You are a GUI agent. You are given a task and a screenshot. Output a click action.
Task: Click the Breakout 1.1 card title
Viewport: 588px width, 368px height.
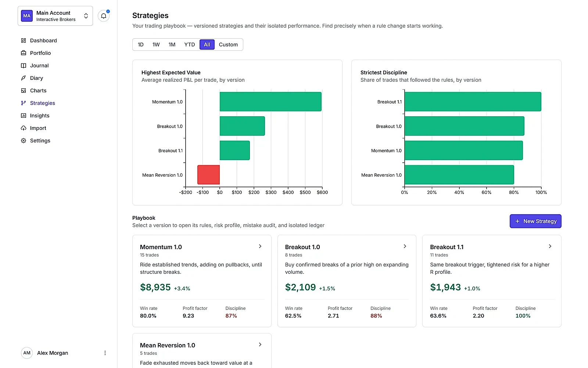[x=447, y=247]
